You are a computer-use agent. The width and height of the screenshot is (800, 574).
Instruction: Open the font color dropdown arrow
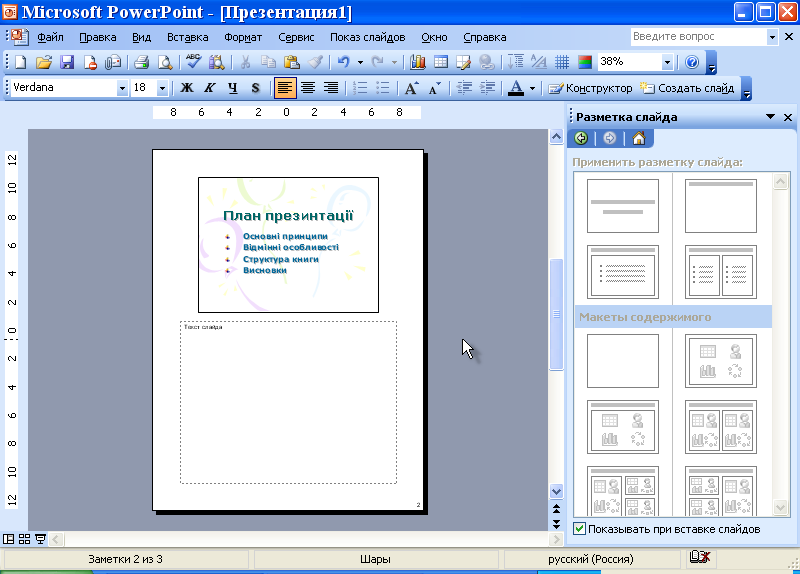(x=532, y=88)
